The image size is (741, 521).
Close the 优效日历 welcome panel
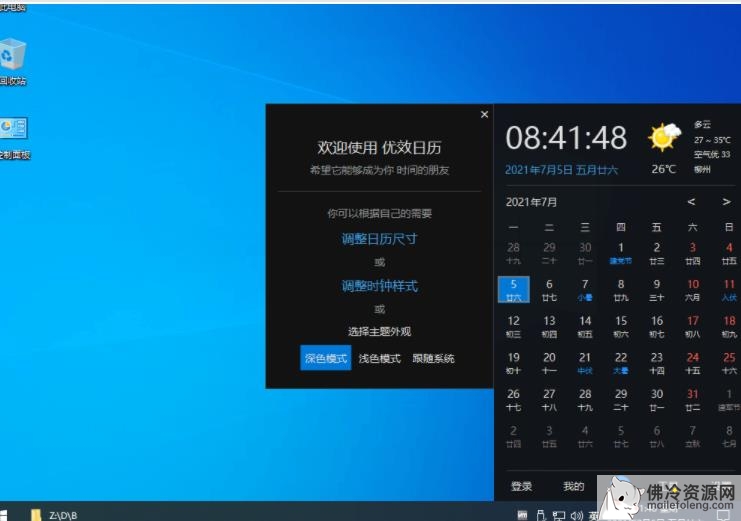coord(485,114)
